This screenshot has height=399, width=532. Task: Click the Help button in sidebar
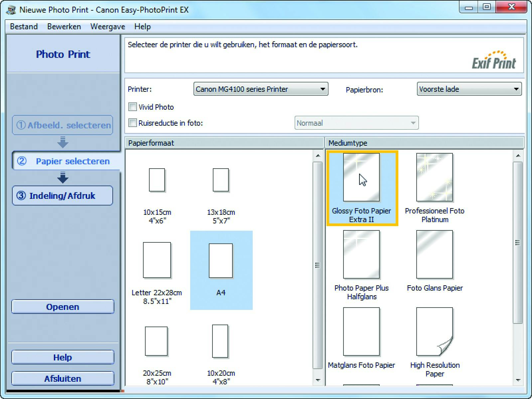[x=63, y=357]
